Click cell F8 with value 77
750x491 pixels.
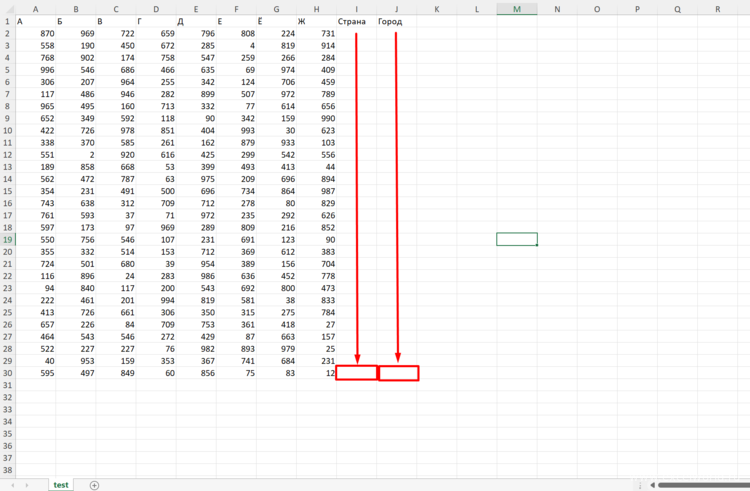pos(236,106)
